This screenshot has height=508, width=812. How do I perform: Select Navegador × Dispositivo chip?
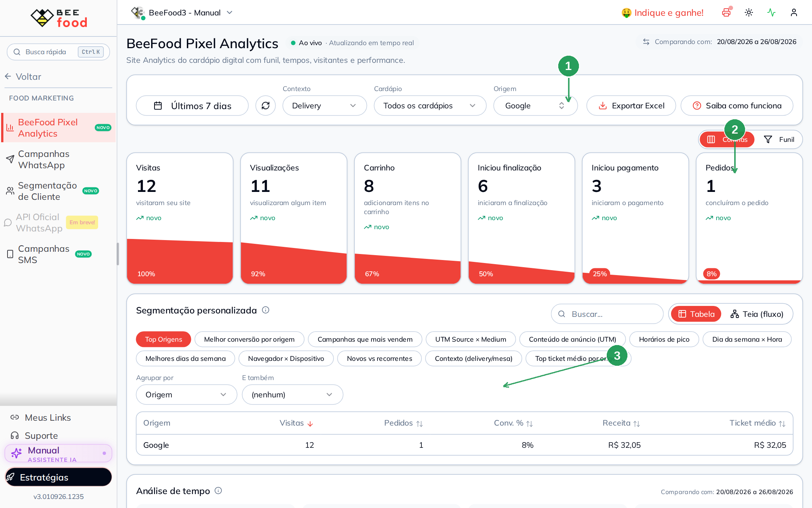(x=286, y=359)
